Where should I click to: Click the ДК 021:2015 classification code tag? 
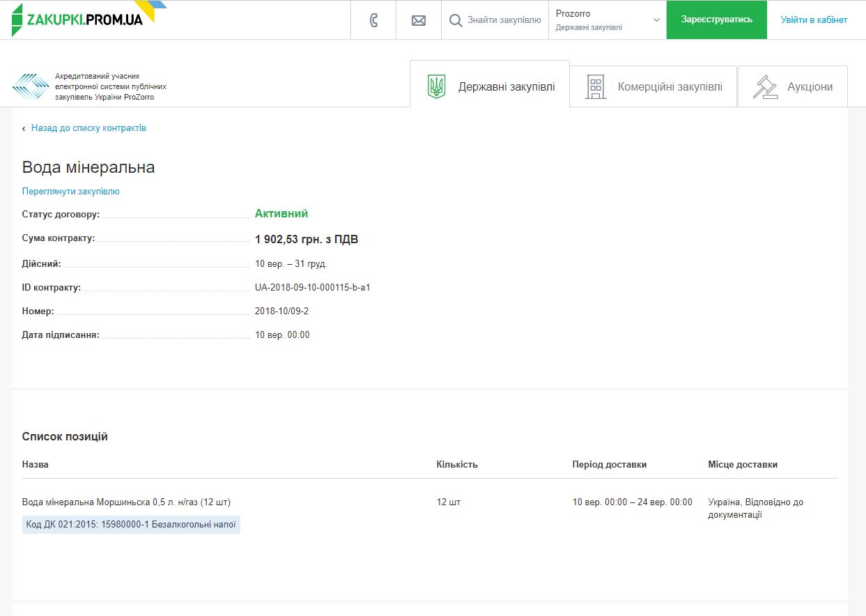click(x=131, y=525)
